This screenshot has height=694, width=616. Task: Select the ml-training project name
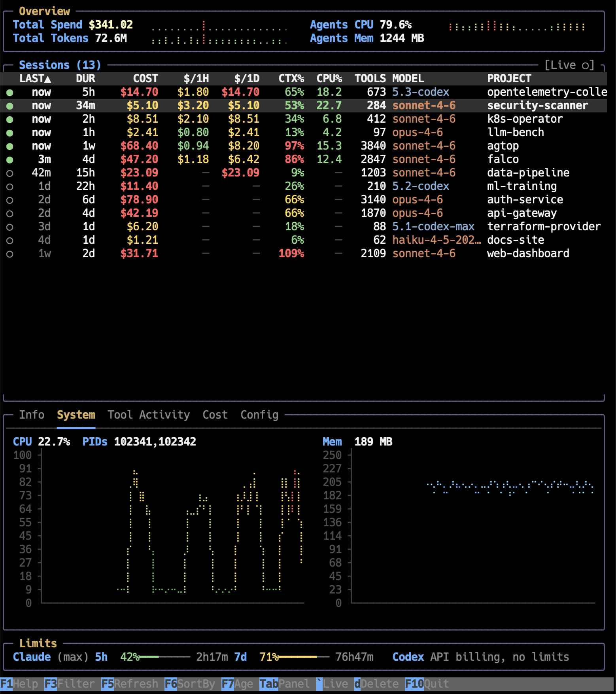click(522, 186)
